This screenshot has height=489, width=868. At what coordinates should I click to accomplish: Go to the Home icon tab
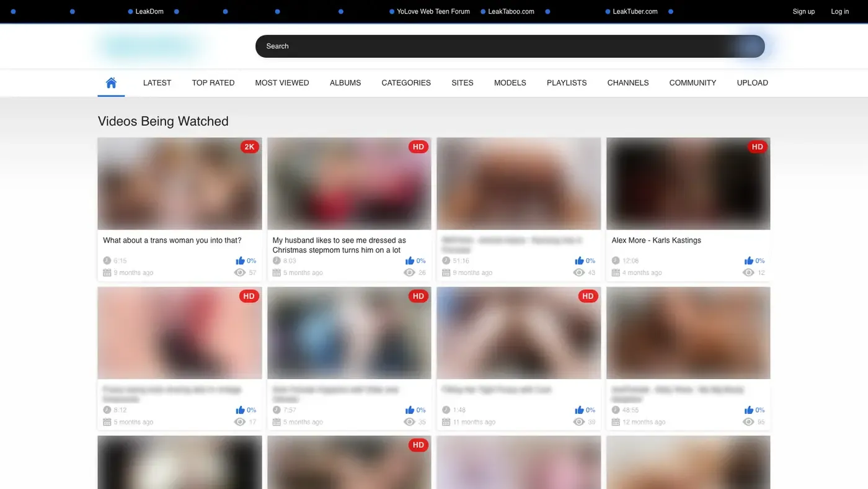click(x=111, y=83)
